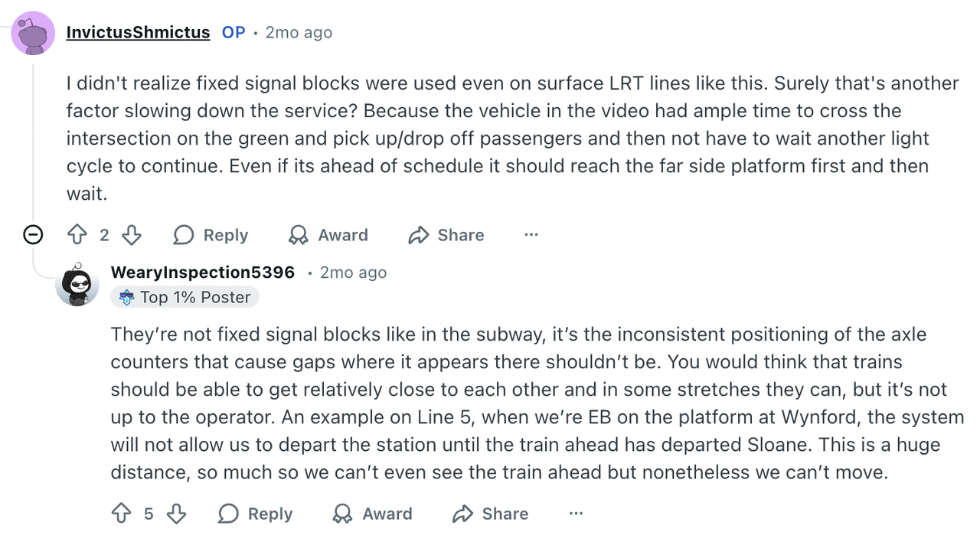Open InvictusShmictus user profile link
The height and width of the screenshot is (545, 980).
[138, 32]
